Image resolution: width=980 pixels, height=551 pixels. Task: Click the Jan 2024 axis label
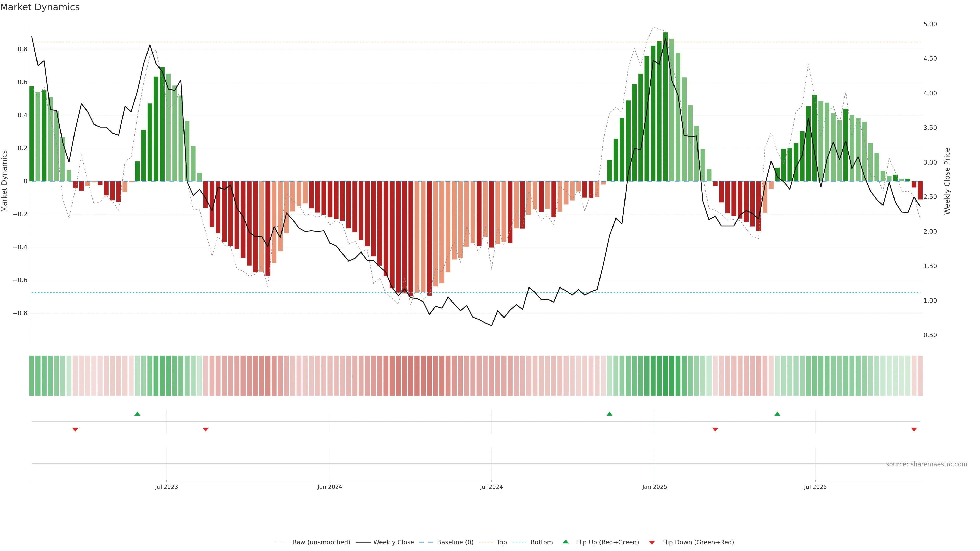click(330, 487)
